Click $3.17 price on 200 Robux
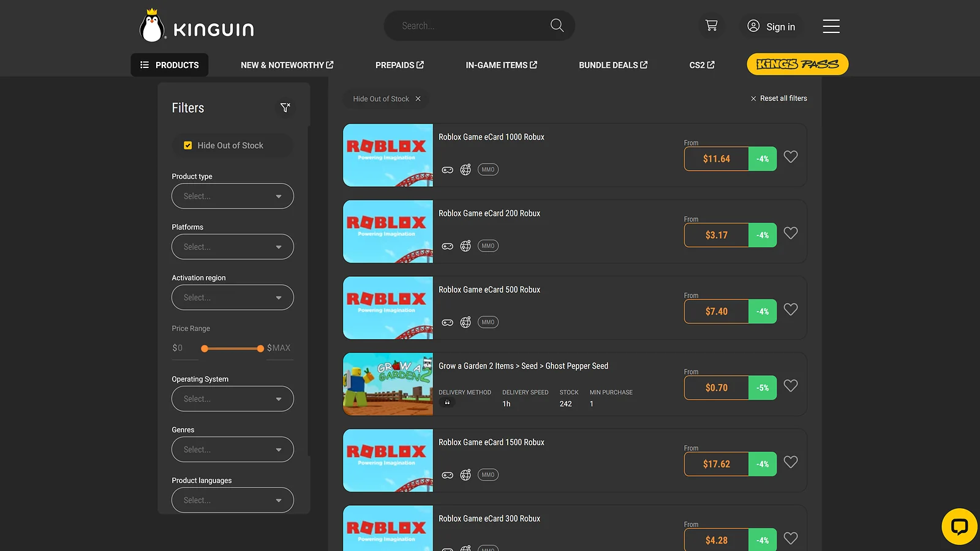Image resolution: width=980 pixels, height=551 pixels. coord(717,235)
